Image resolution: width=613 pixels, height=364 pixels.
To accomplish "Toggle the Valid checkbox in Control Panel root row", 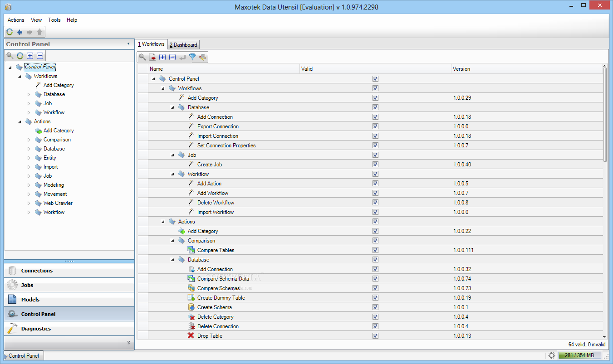I will 375,79.
